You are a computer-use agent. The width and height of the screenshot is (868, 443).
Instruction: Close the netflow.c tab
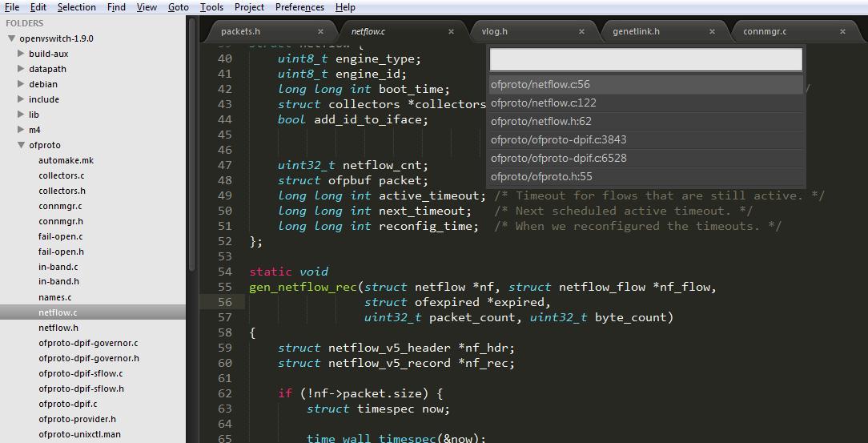451,32
